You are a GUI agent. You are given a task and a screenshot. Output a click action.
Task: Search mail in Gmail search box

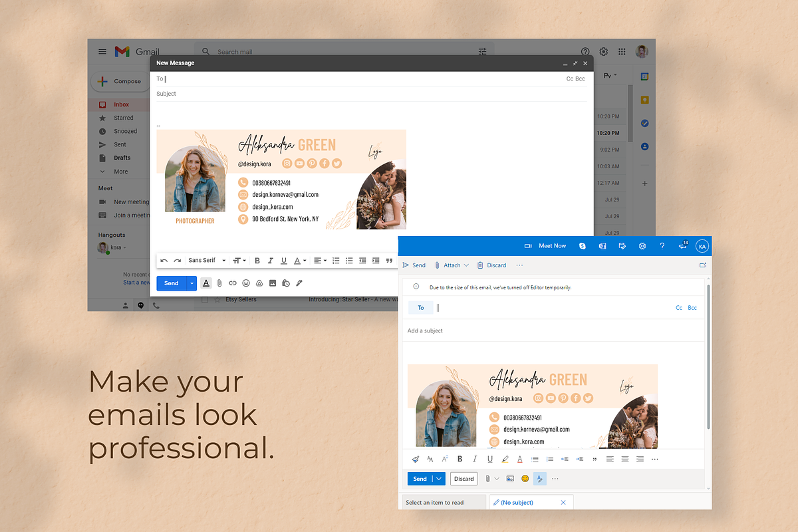[x=346, y=51]
